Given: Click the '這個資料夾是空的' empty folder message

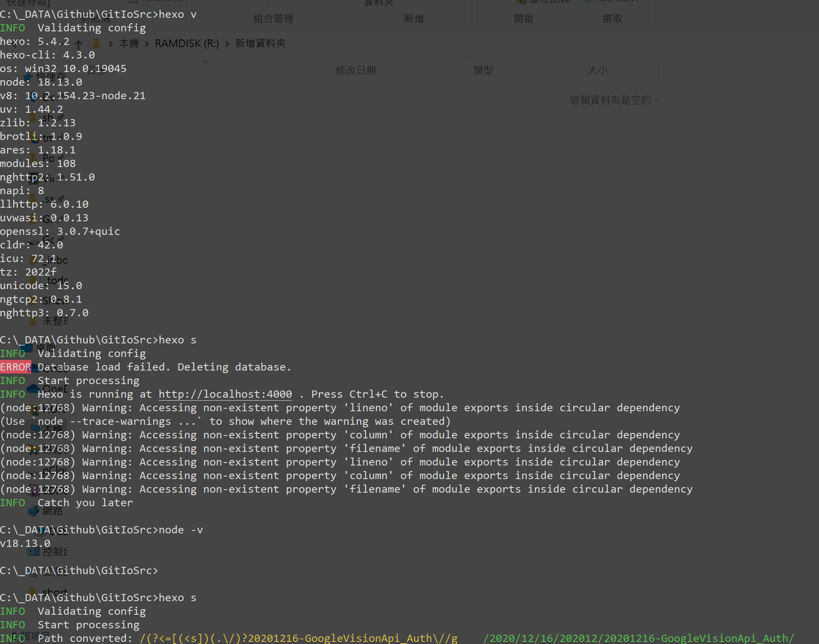Looking at the screenshot, I should point(614,100).
